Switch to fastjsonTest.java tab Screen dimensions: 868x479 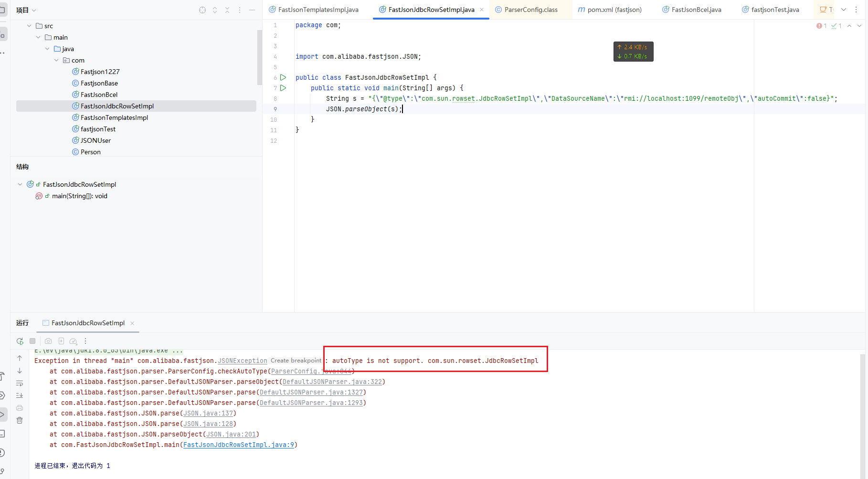(x=771, y=10)
